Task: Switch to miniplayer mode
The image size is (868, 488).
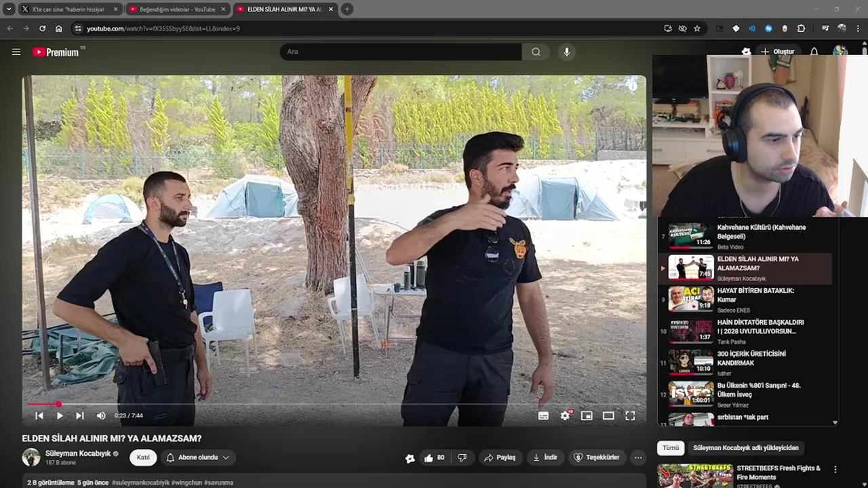Action: coord(587,415)
